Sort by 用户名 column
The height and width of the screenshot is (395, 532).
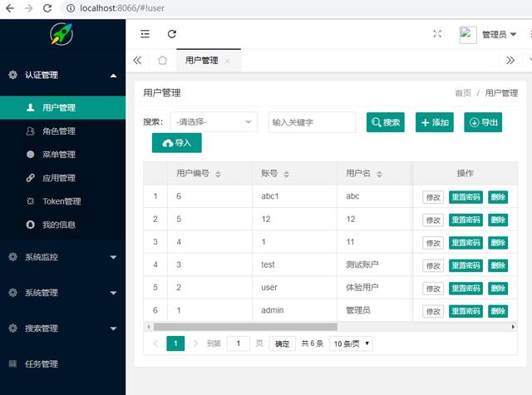coord(379,174)
